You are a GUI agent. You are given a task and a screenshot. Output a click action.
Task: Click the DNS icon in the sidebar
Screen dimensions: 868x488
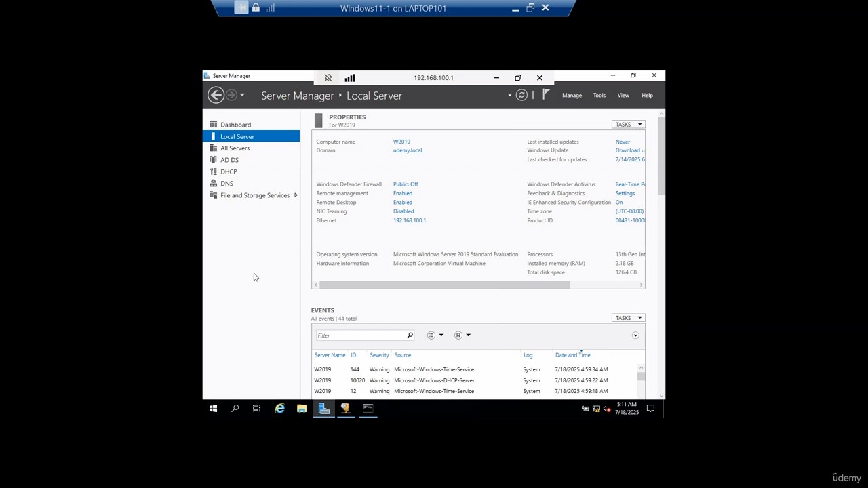tap(213, 184)
